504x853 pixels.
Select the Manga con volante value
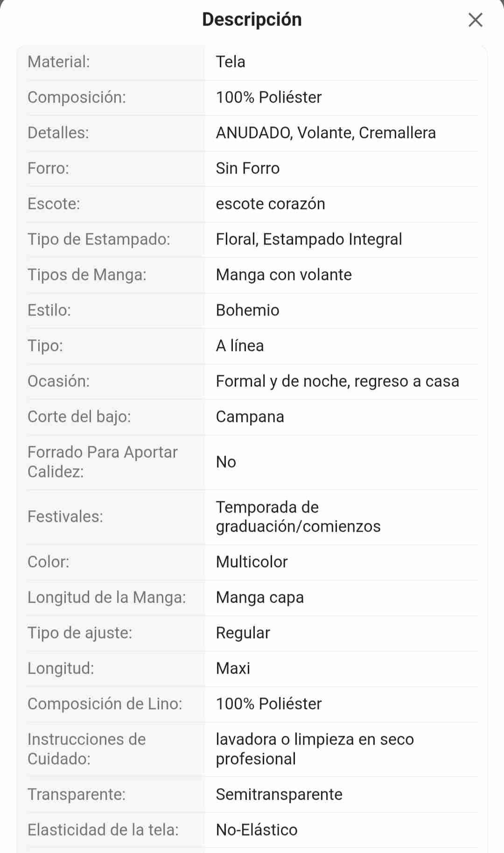[x=284, y=275]
